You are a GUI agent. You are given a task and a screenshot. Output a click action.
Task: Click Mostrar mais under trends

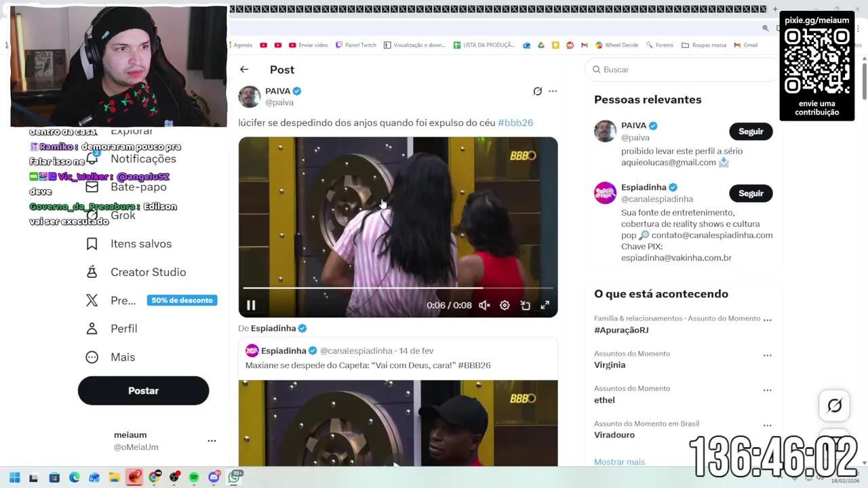pos(619,462)
